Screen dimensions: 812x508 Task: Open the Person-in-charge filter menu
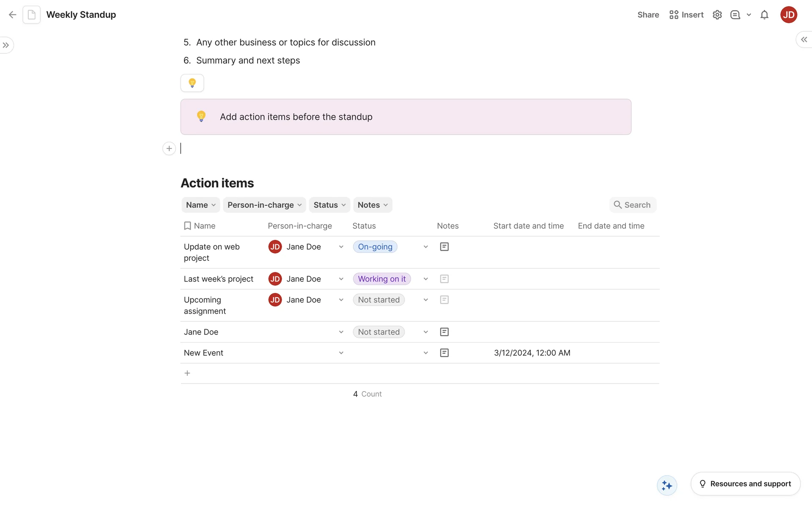(264, 205)
